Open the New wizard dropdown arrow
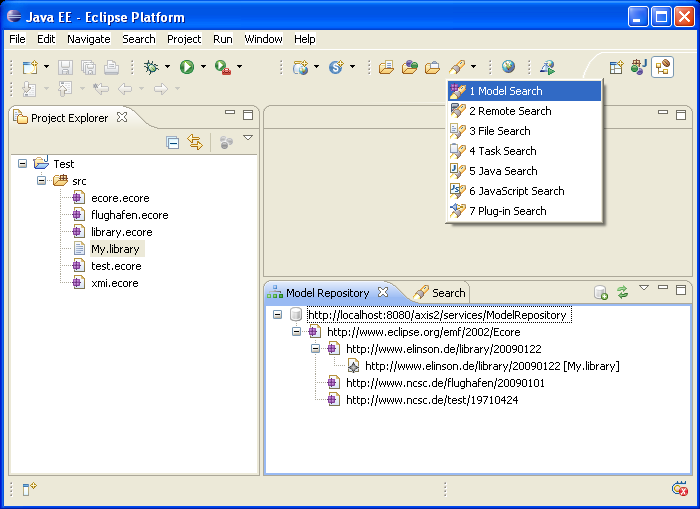700x509 pixels. (46, 67)
